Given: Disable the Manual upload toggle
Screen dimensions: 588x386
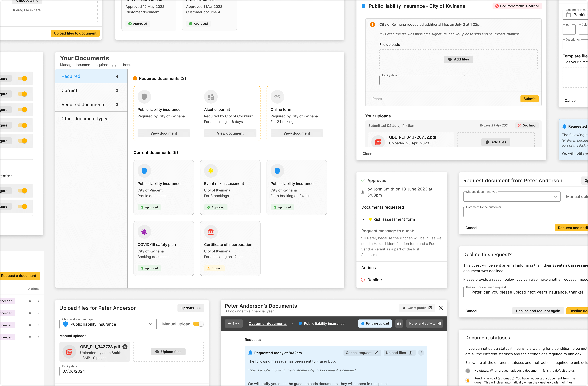Looking at the screenshot, I should click(198, 324).
